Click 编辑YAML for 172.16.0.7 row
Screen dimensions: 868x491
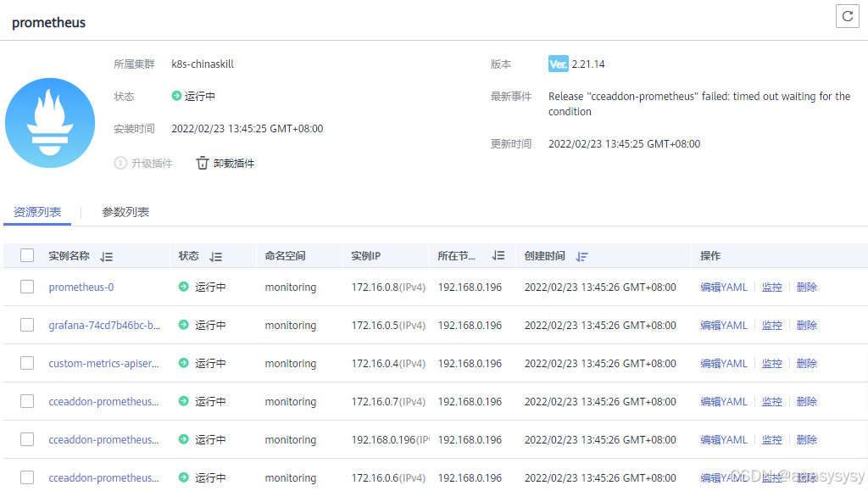pos(724,402)
